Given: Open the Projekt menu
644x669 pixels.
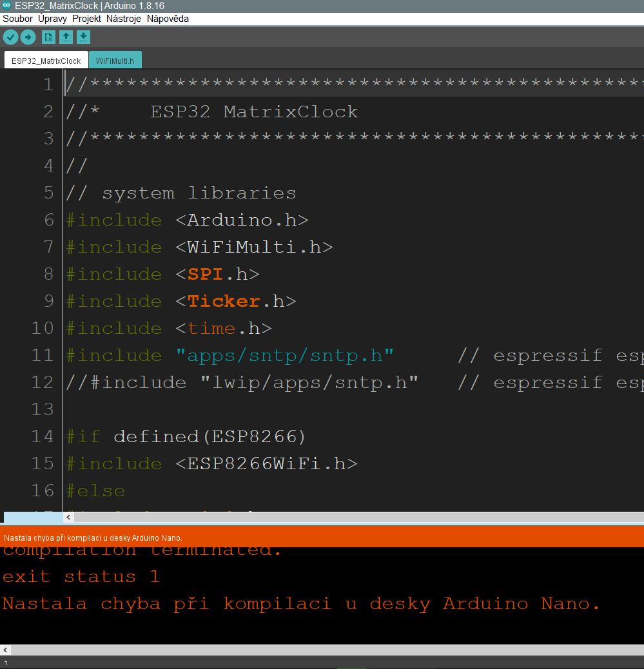Looking at the screenshot, I should tap(86, 19).
